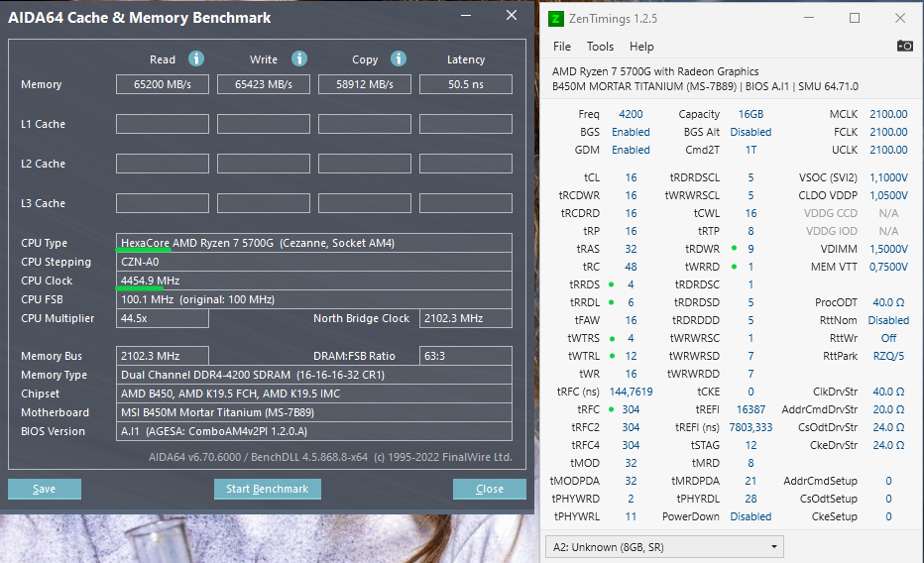
Task: Click the Motherboard MSI B450M Mortar Titanium field
Action: coord(314,412)
